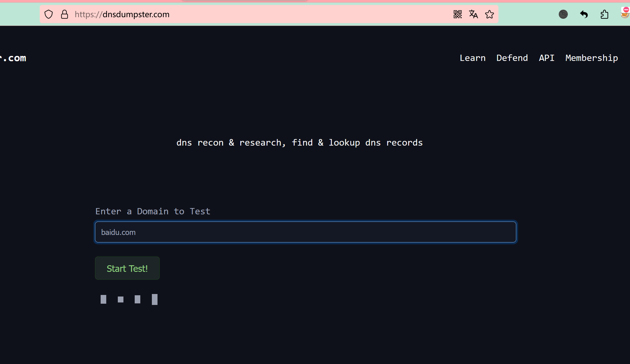The image size is (630, 364).
Task: Open the Membership menu item
Action: point(592,58)
